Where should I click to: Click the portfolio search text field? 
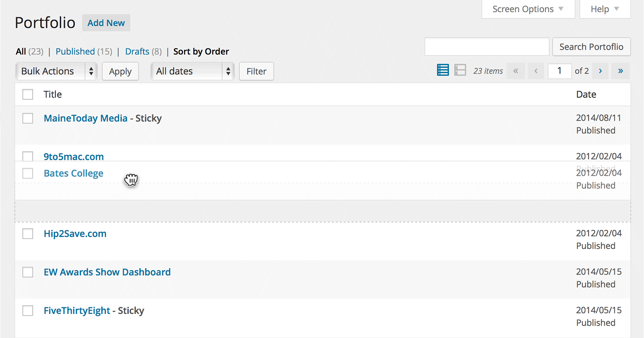click(486, 47)
